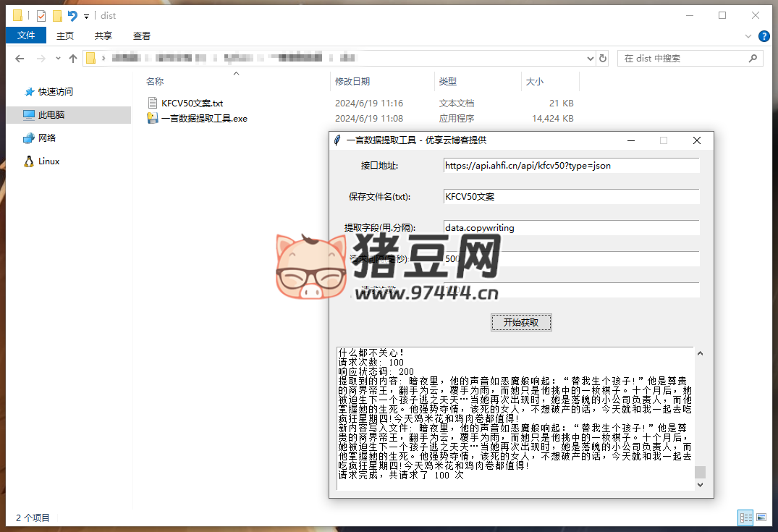Switch to the 查看 ribbon tab
778x532 pixels.
point(142,35)
